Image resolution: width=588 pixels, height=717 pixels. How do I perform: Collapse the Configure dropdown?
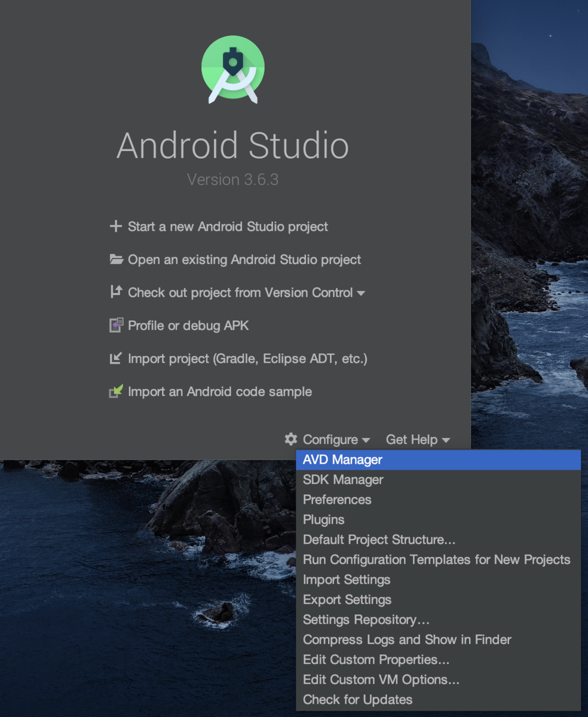336,440
